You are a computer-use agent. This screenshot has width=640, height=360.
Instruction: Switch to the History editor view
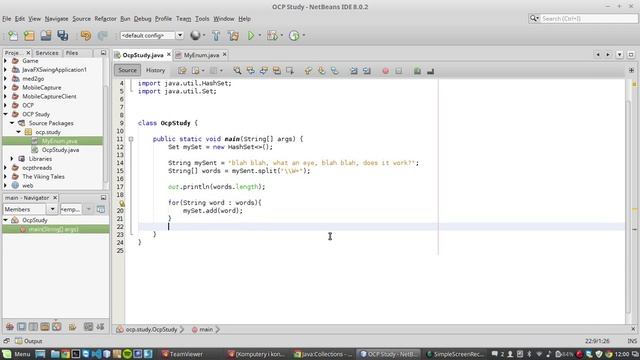coord(156,70)
